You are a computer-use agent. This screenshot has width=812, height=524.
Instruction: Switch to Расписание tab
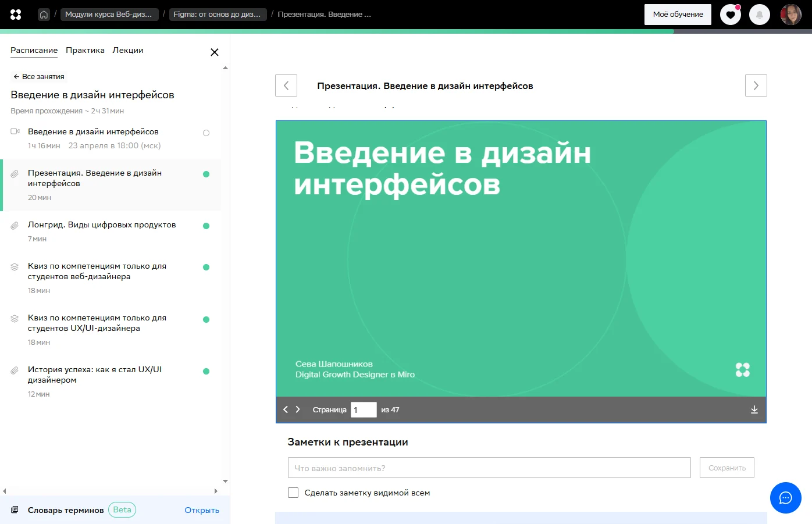(34, 51)
